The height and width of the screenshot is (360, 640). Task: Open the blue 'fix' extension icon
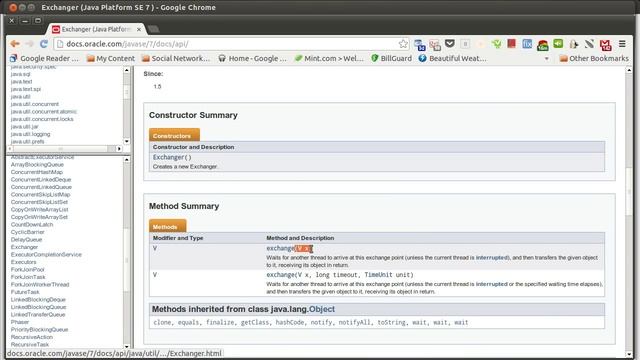(527, 44)
